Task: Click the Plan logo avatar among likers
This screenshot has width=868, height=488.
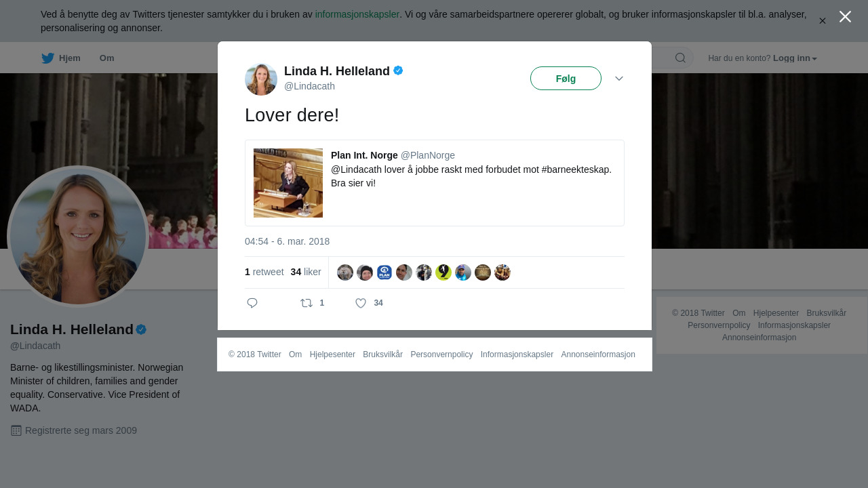Action: [x=384, y=272]
